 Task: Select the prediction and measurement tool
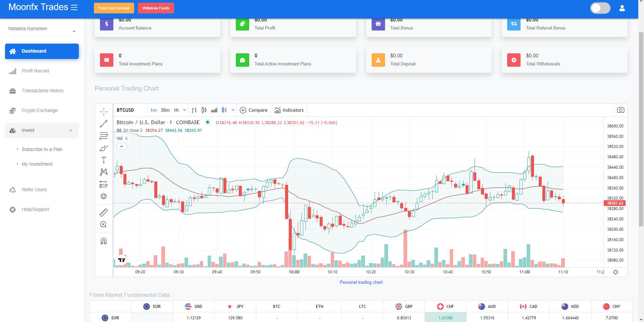(x=104, y=184)
